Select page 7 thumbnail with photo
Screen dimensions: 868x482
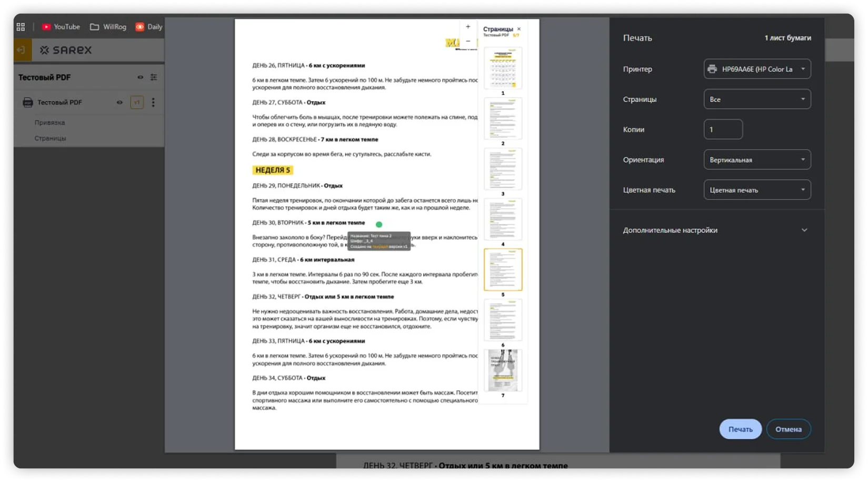click(x=503, y=370)
